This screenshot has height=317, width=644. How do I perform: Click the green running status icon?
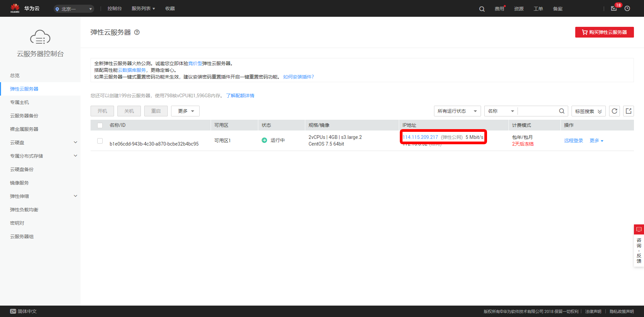264,140
